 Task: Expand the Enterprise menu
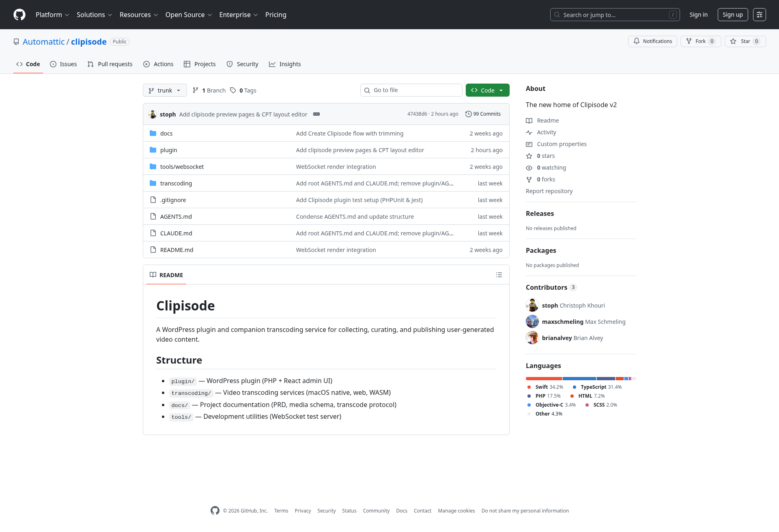[239, 15]
